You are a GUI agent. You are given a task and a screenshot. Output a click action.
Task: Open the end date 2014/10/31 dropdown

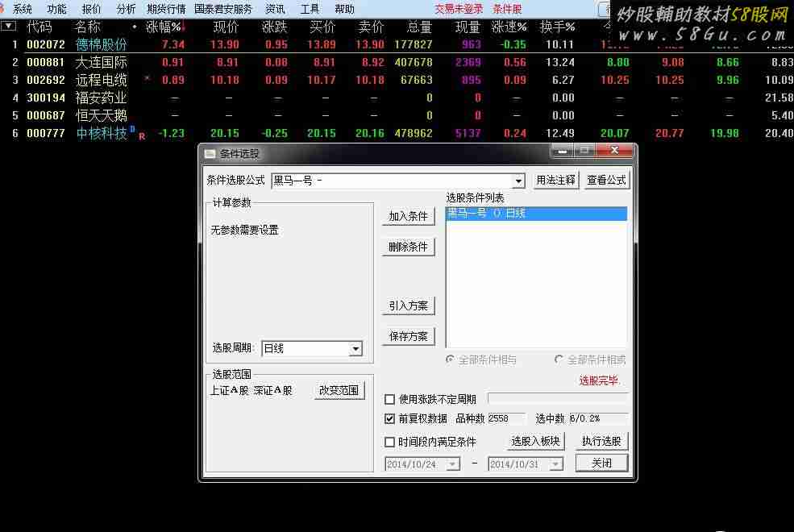(555, 463)
